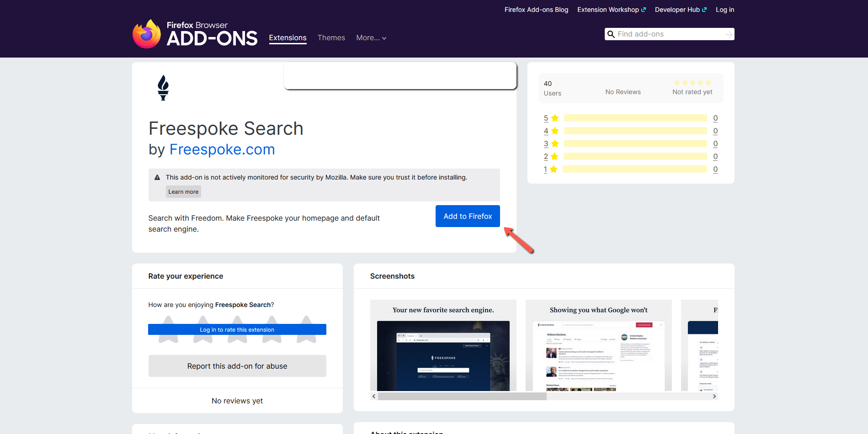The width and height of the screenshot is (868, 434).
Task: Open Developer Hub link
Action: (x=681, y=10)
